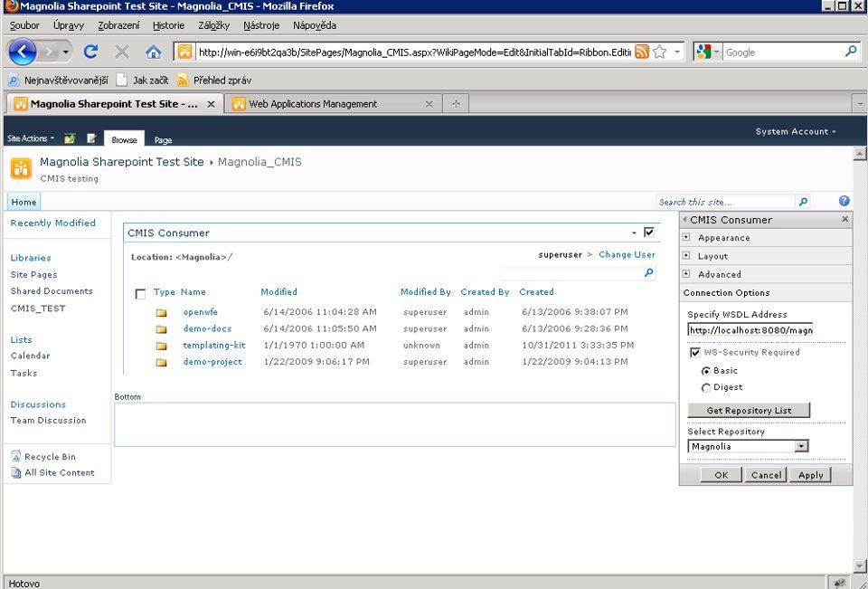Open the SharePoint site logo icon
The width and height of the screenshot is (868, 589).
point(21,168)
